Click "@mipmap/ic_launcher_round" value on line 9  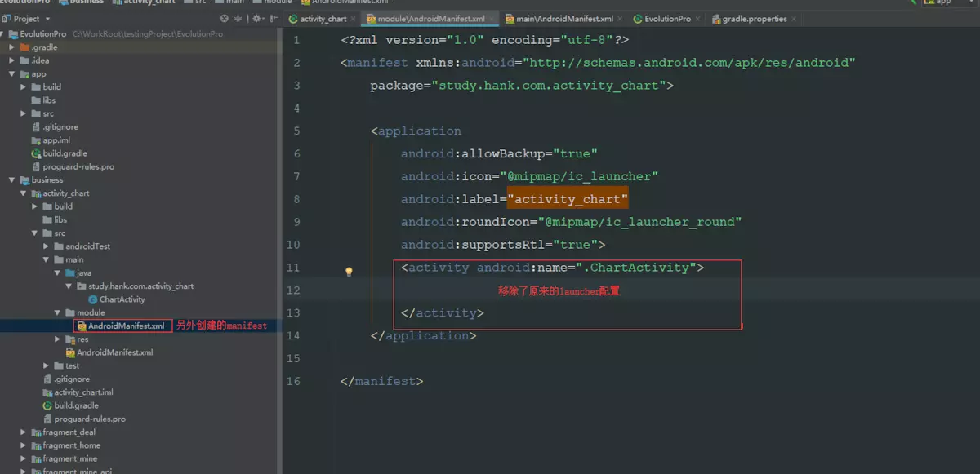639,222
